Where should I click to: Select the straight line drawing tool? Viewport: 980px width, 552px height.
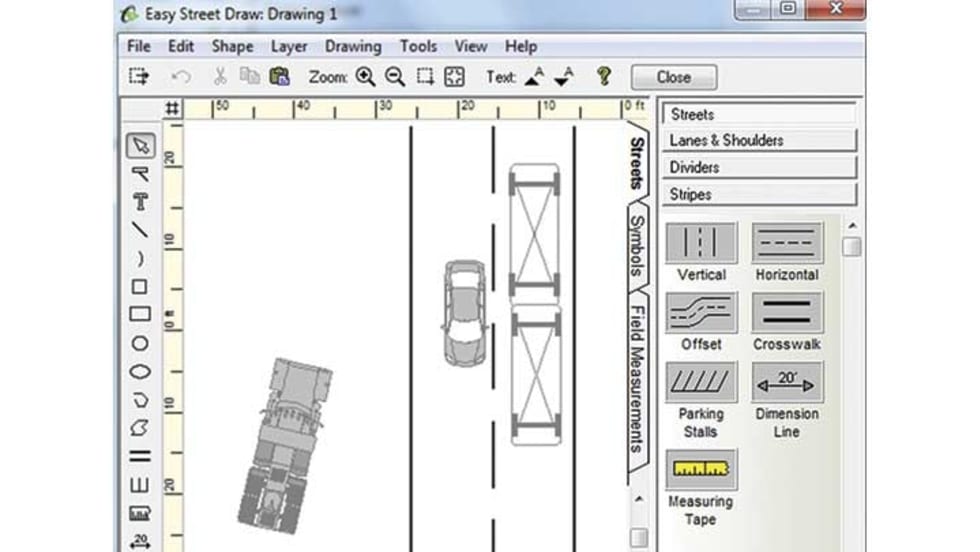point(140,230)
